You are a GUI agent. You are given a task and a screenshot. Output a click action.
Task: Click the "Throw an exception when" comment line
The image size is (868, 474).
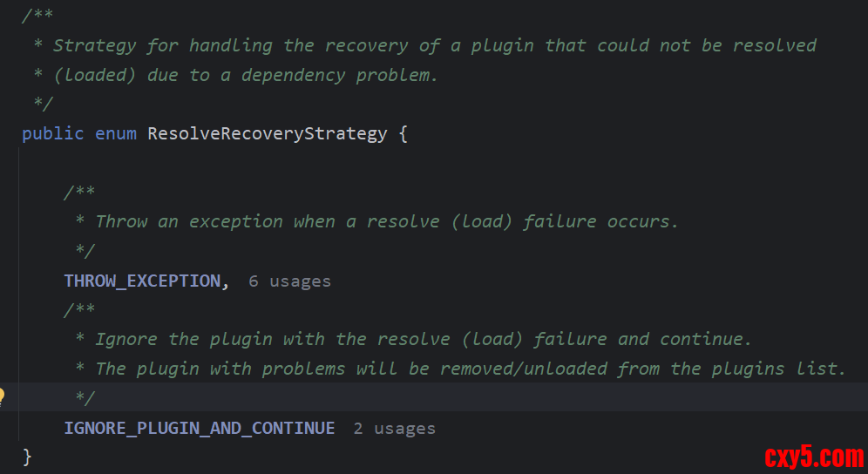386,221
